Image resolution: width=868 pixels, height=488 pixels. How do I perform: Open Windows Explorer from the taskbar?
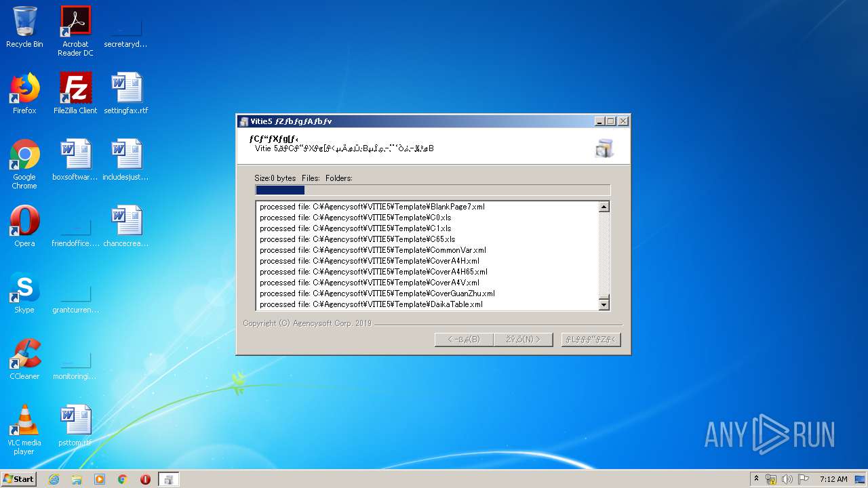pyautogui.click(x=77, y=479)
